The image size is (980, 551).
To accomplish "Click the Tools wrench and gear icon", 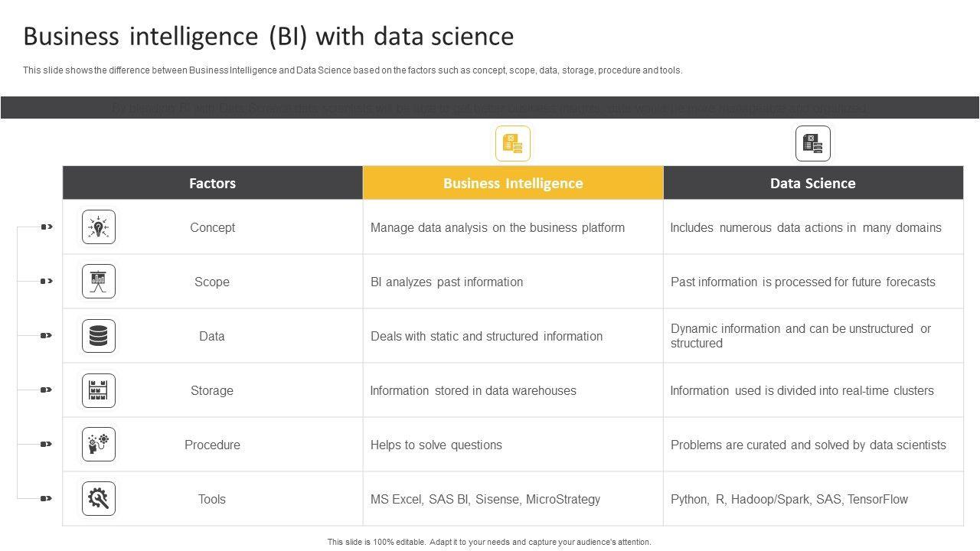I will 99,499.
